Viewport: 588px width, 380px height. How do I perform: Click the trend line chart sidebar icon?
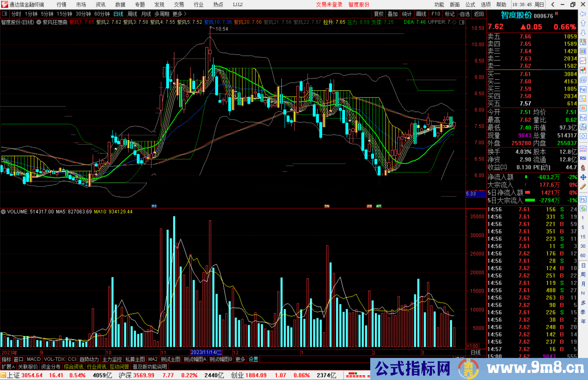tap(583, 61)
